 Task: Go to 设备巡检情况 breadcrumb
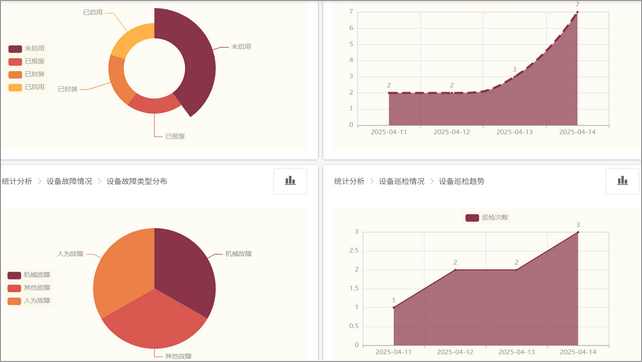[x=401, y=181]
